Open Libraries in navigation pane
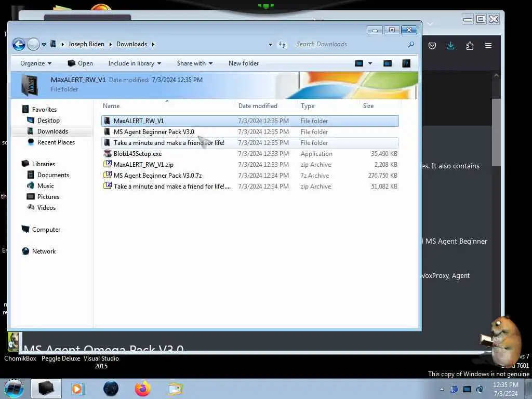Screen dimensions: 532x399 [43, 164]
